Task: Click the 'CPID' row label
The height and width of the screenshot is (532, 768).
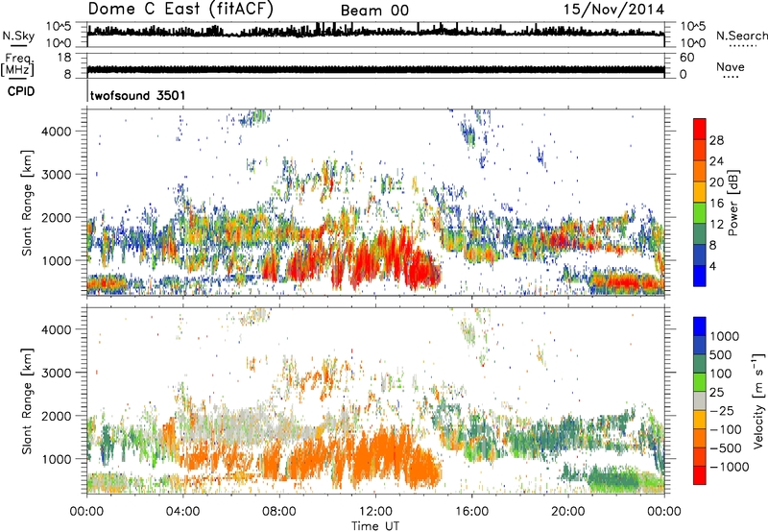Action: pyautogui.click(x=21, y=91)
